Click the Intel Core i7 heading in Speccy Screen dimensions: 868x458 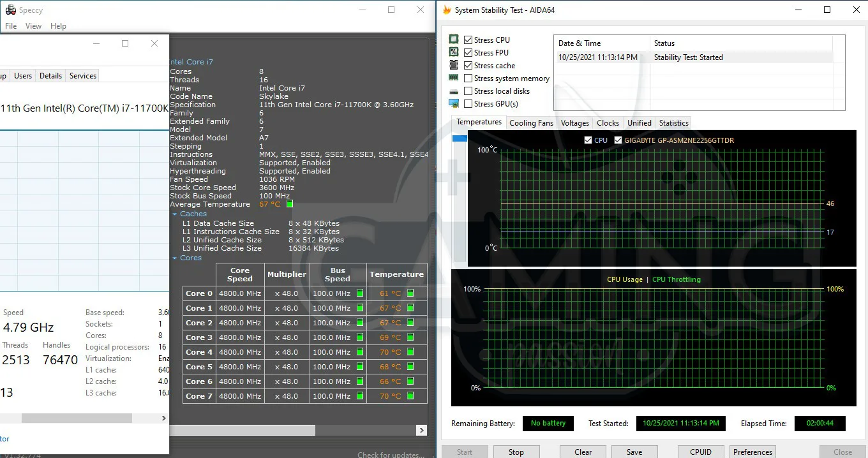click(x=192, y=62)
